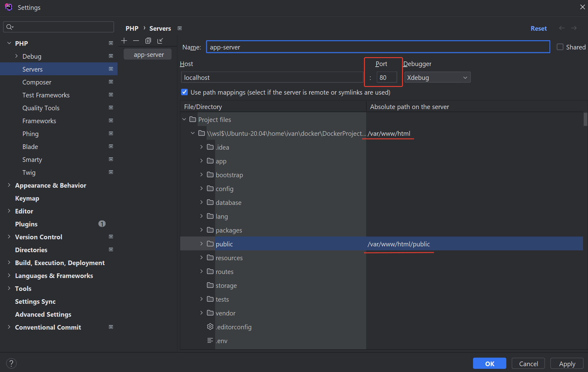Toggle Use path mappings checkbox
Image resolution: width=588 pixels, height=372 pixels.
[x=184, y=92]
